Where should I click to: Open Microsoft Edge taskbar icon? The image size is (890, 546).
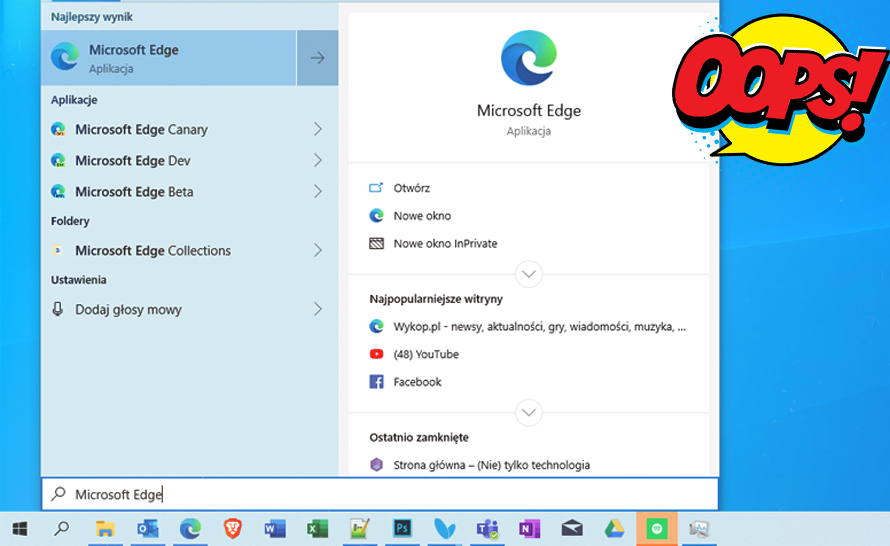(190, 529)
